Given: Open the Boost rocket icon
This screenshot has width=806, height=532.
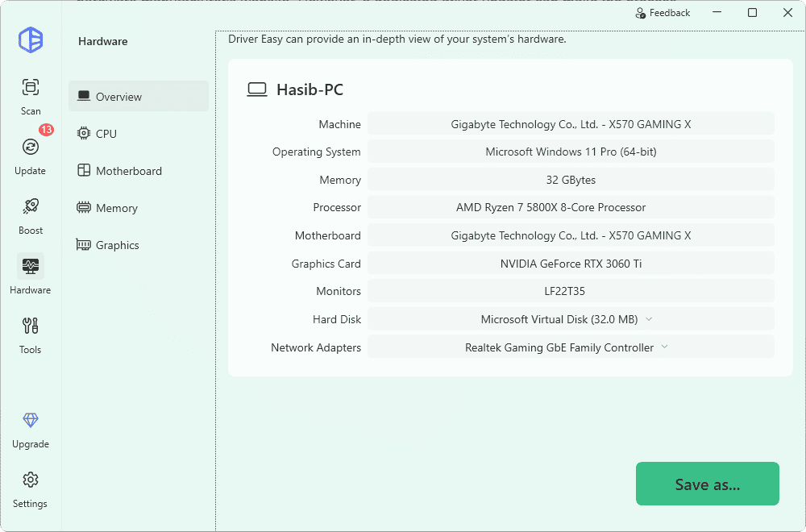Looking at the screenshot, I should [31, 206].
